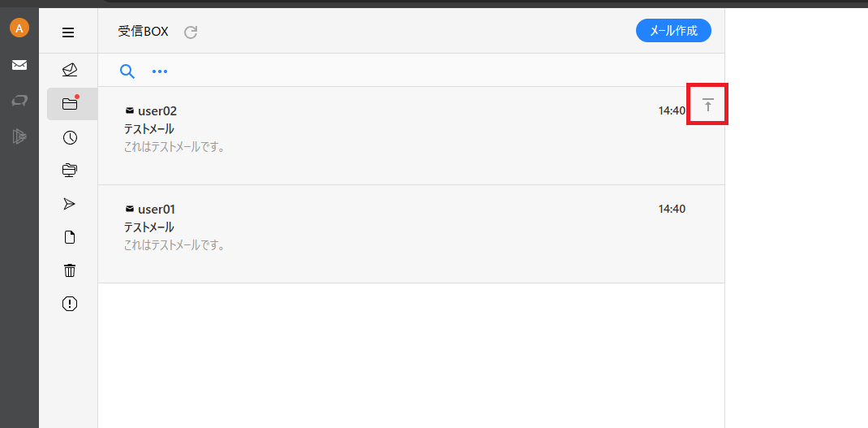This screenshot has height=428, width=868.
Task: Click the play-arrow icon in dark sidebar
Action: click(19, 136)
